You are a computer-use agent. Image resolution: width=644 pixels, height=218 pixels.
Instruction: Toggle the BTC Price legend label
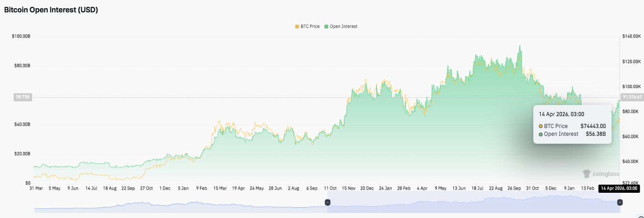pyautogui.click(x=310, y=27)
